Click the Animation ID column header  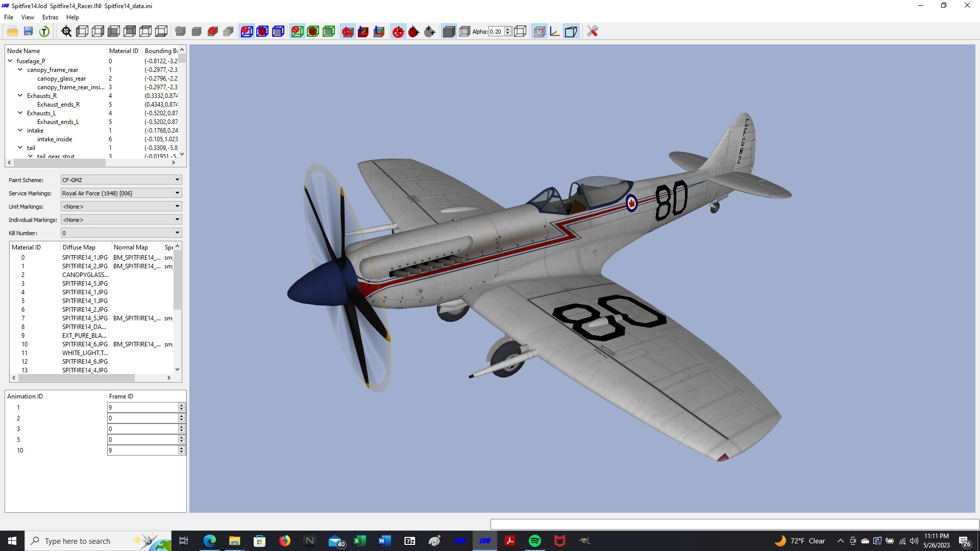click(x=56, y=396)
